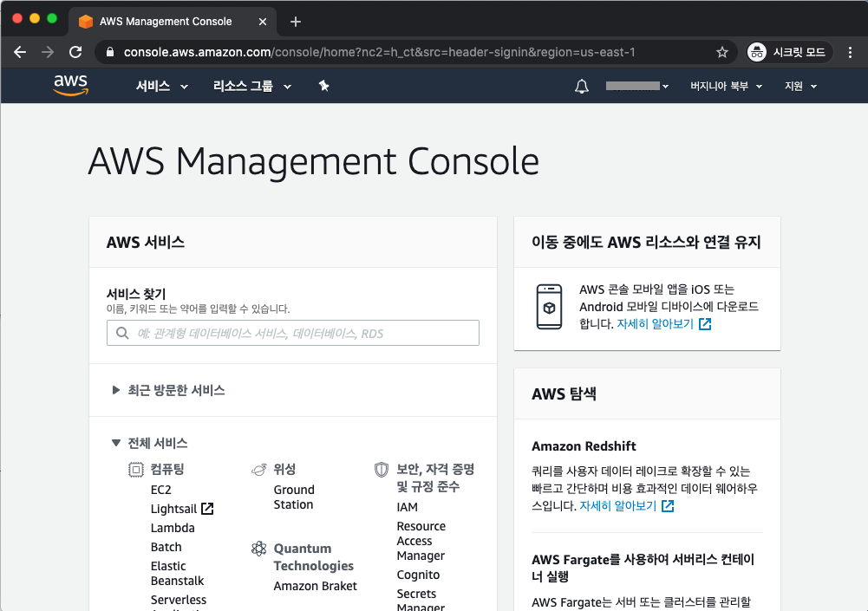The height and width of the screenshot is (611, 868).
Task: Open Resource Access Manager service
Action: tap(421, 541)
